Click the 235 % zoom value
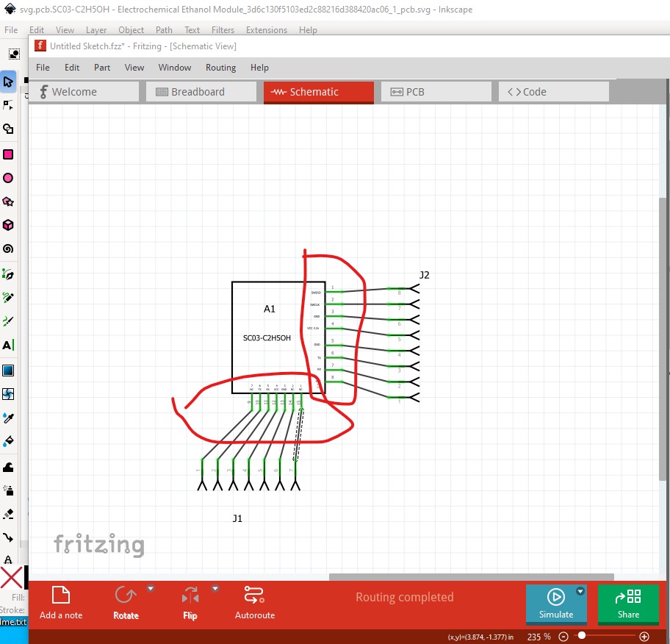670x644 pixels. pyautogui.click(x=538, y=637)
